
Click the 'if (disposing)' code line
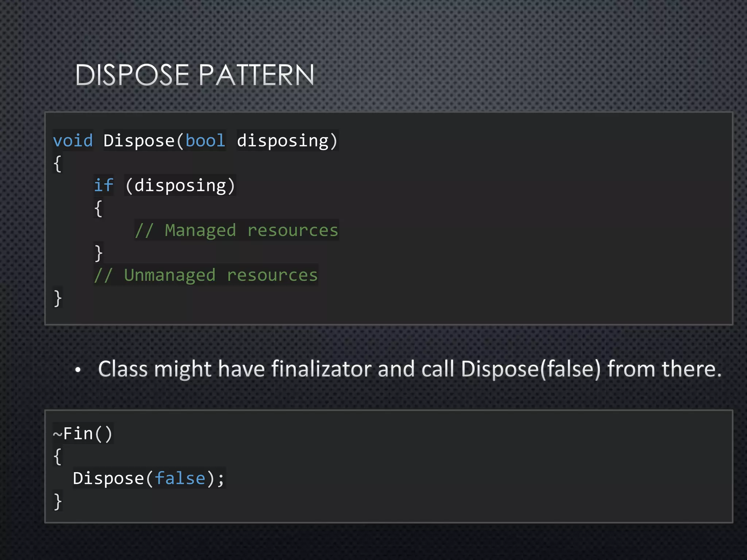pyautogui.click(x=165, y=185)
